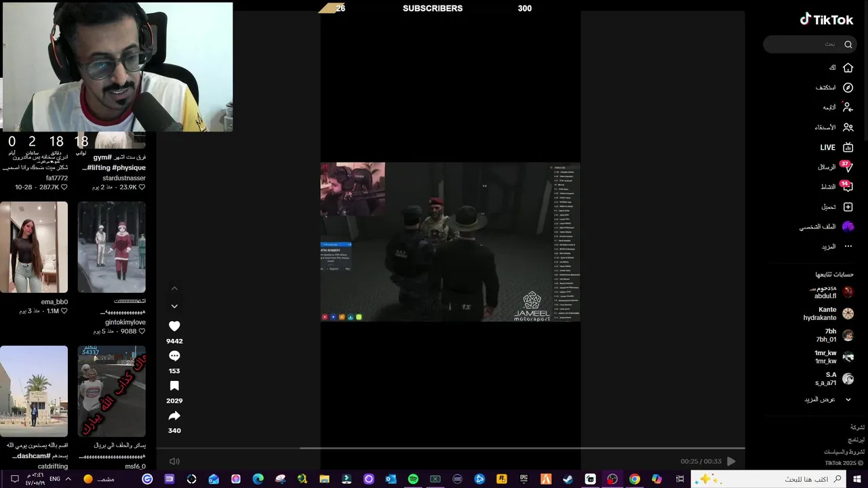Open the Activity icon with the 14 badge

click(847, 186)
